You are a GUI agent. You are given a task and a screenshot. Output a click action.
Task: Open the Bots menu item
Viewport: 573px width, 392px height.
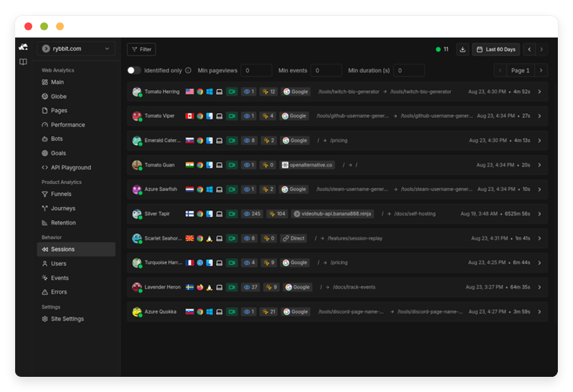pos(76,139)
